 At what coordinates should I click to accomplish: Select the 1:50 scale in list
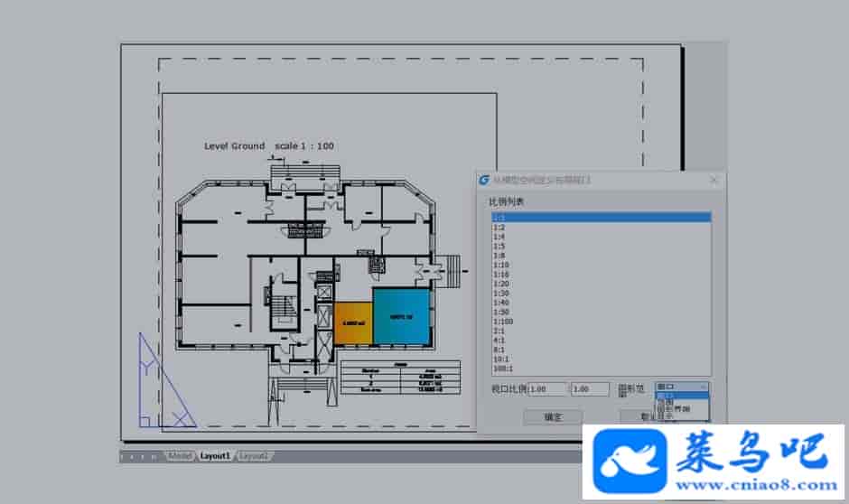point(499,312)
